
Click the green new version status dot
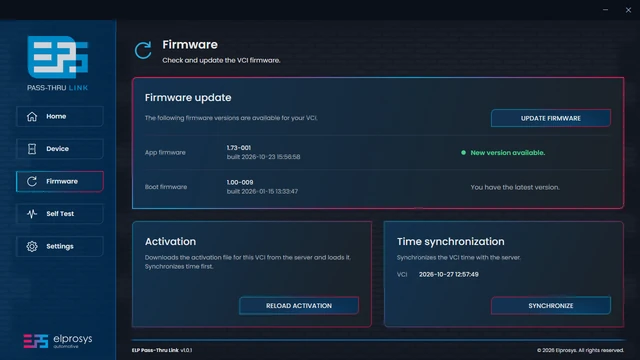point(463,153)
